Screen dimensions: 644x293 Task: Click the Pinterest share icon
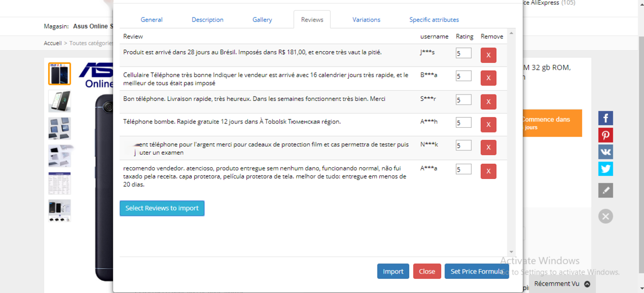click(x=605, y=135)
